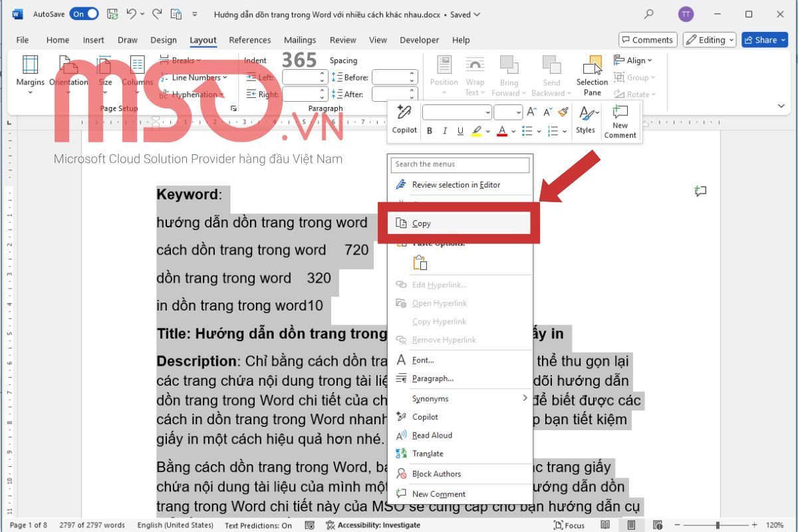Click the Redo arrow icon
Viewport: 798px width, 532px height.
point(157,14)
